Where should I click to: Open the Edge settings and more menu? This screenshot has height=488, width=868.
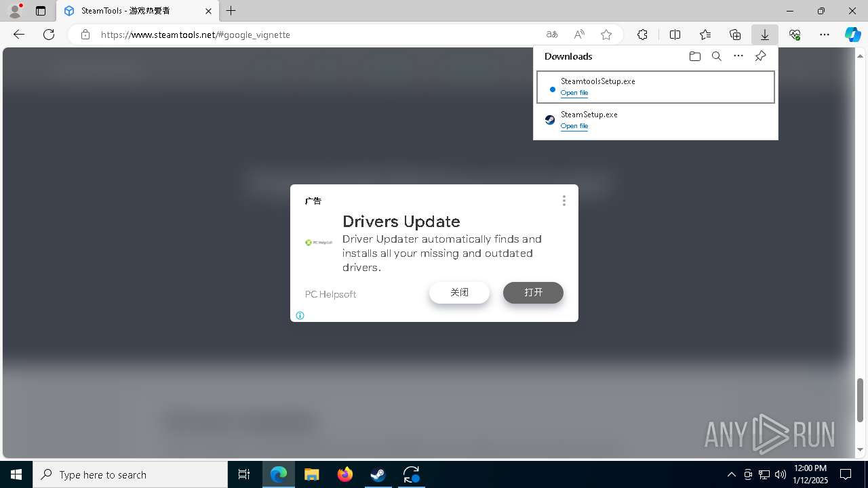[825, 35]
